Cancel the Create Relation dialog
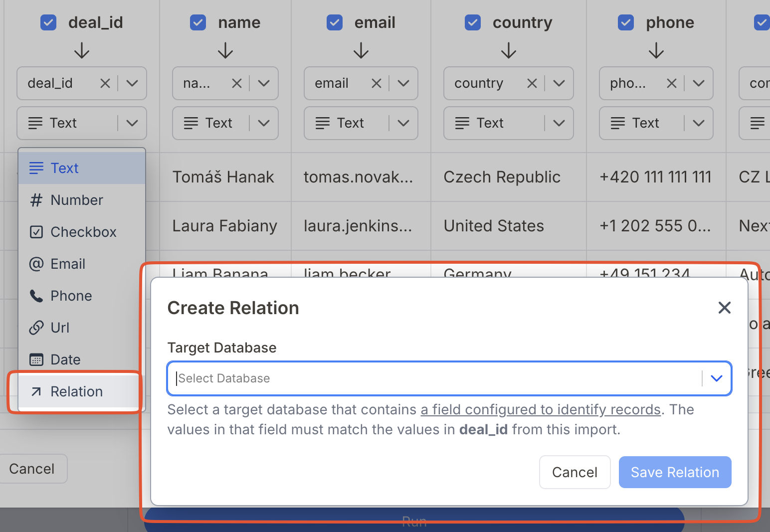Viewport: 770px width, 532px height. 575,472
